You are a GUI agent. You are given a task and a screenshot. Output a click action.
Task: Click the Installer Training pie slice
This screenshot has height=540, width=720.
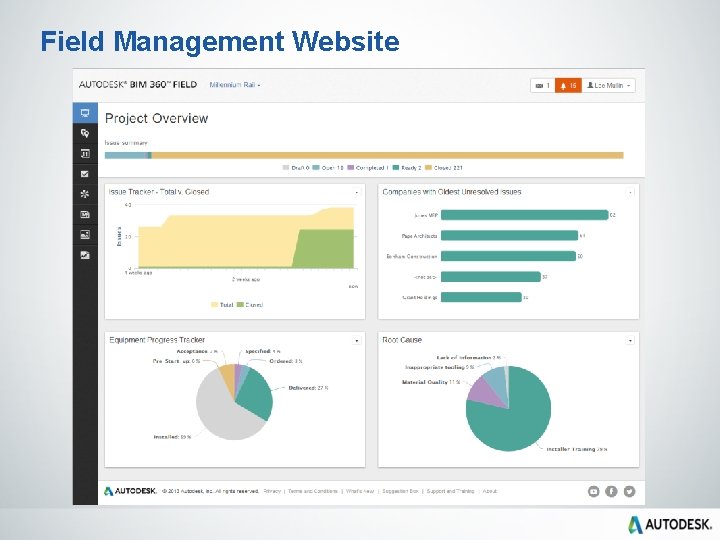pos(514,420)
